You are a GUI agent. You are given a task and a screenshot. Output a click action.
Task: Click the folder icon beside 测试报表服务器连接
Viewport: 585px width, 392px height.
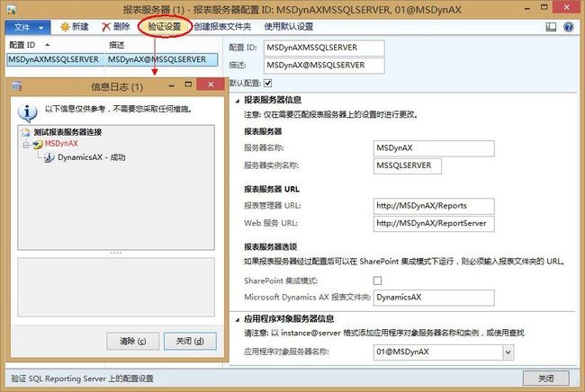coord(26,132)
